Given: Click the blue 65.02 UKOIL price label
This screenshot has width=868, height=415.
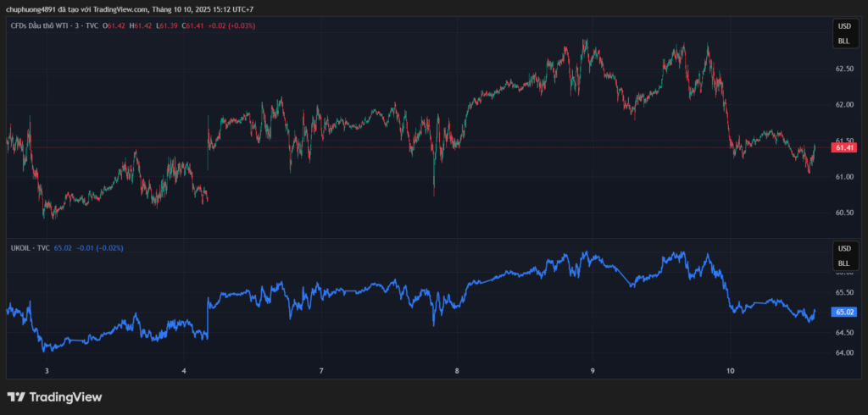Looking at the screenshot, I should pyautogui.click(x=844, y=312).
